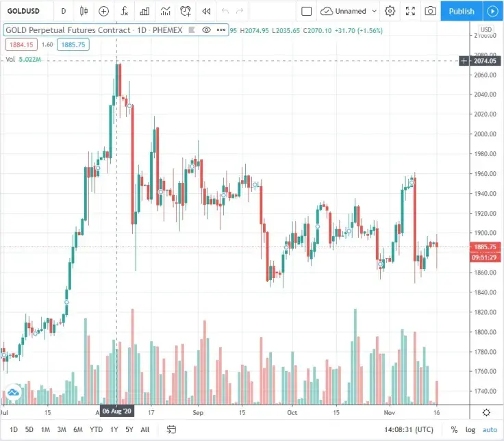504x441 pixels.
Task: Select the 3M date range
Action: pos(62,430)
